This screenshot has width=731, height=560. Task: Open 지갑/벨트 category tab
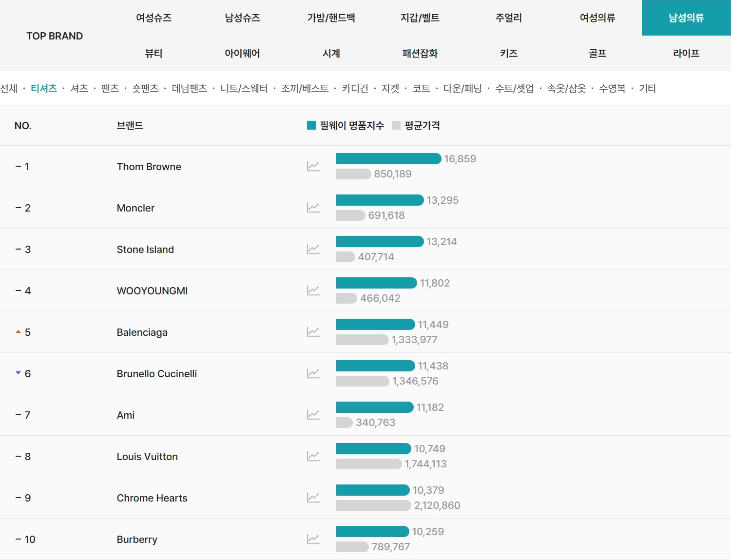coord(420,18)
